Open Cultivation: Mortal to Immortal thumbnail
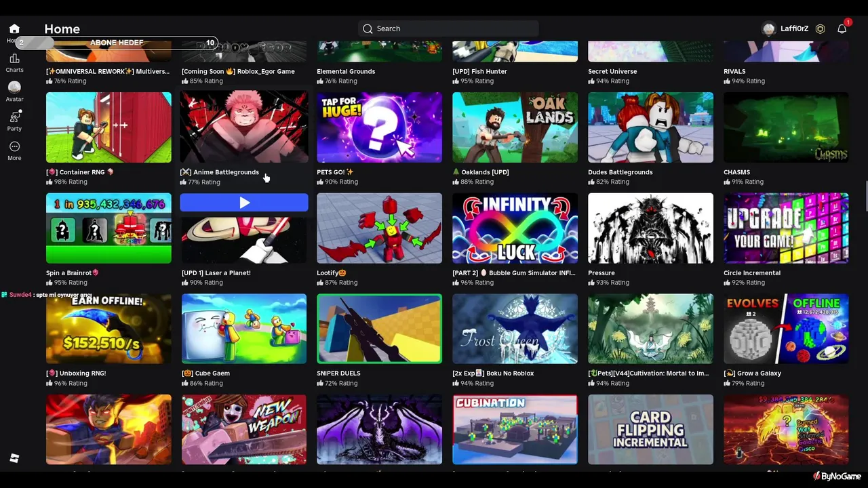 650,329
